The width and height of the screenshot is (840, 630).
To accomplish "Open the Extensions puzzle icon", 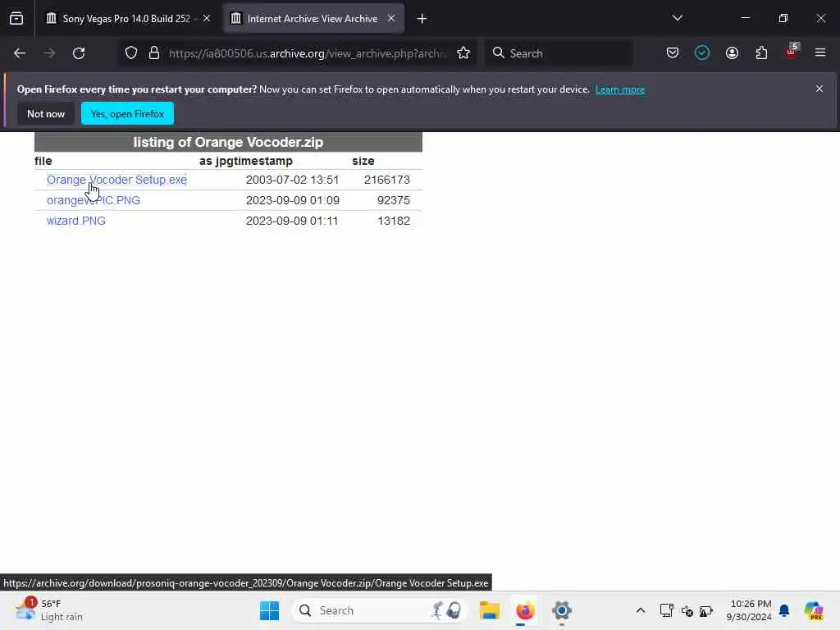I will pyautogui.click(x=761, y=53).
